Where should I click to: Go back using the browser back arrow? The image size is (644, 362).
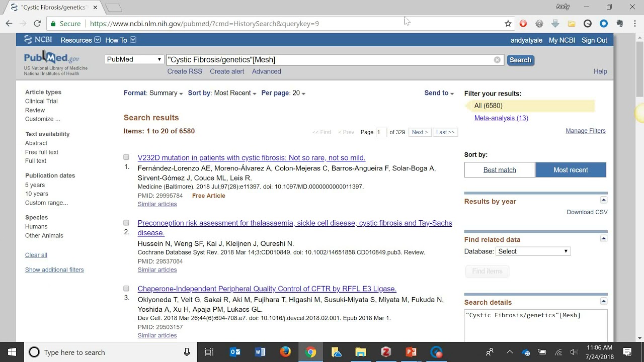9,24
